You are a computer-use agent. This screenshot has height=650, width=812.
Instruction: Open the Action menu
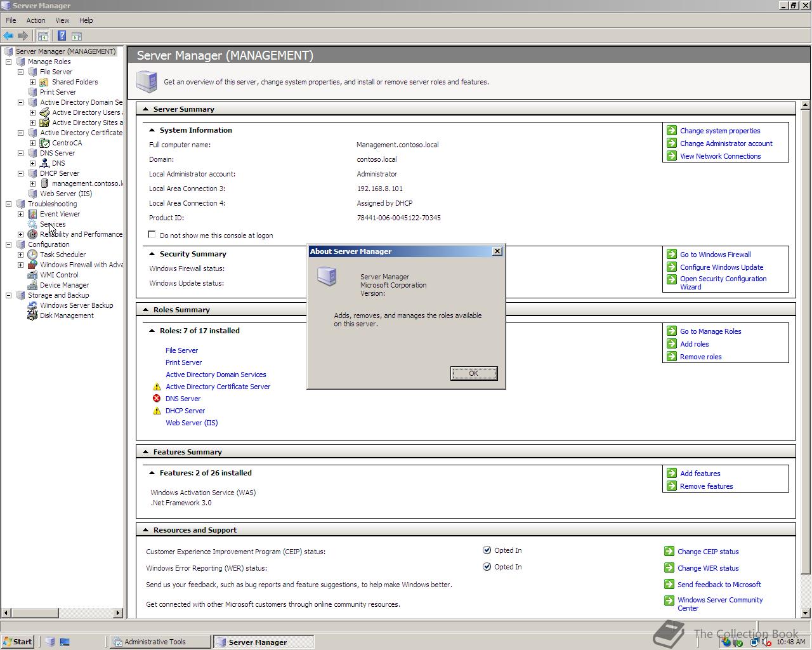pos(36,20)
